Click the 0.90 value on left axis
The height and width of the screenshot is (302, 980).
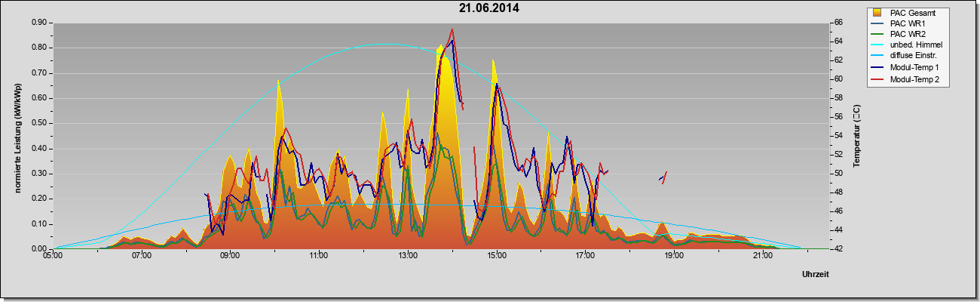point(39,23)
